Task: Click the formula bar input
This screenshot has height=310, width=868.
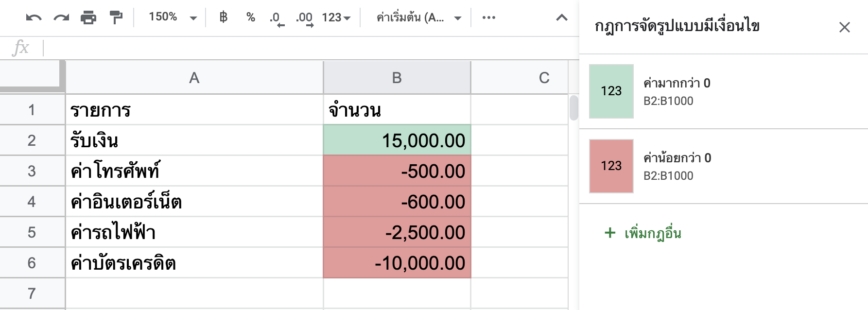Action: (x=311, y=48)
